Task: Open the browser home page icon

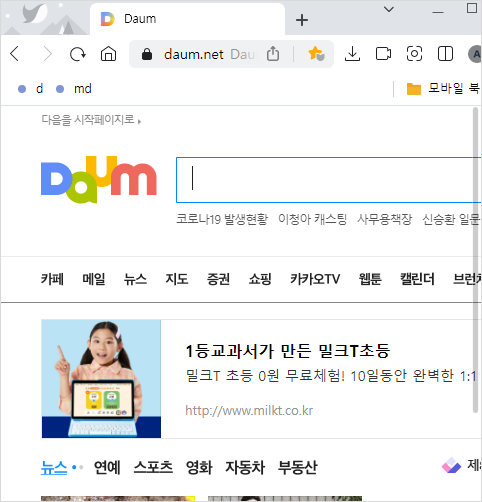Action: point(108,54)
